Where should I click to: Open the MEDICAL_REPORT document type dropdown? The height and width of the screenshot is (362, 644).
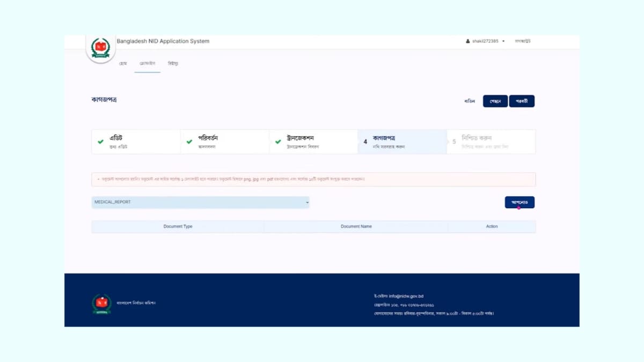point(200,202)
